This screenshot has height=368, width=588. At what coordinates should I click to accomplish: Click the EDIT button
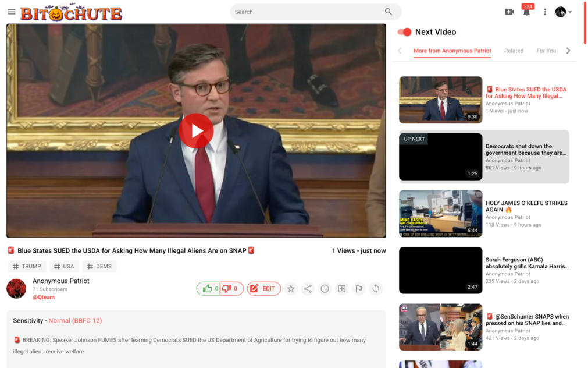(263, 289)
